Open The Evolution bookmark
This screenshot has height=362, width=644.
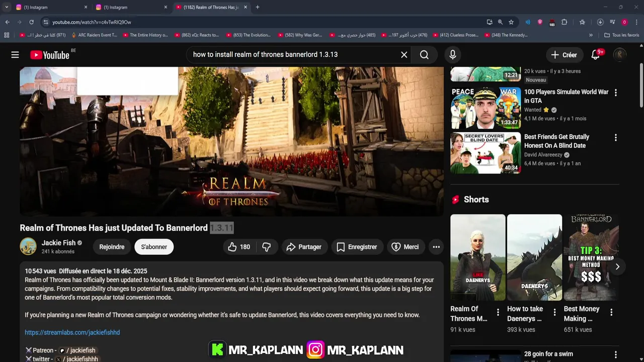[248, 35]
